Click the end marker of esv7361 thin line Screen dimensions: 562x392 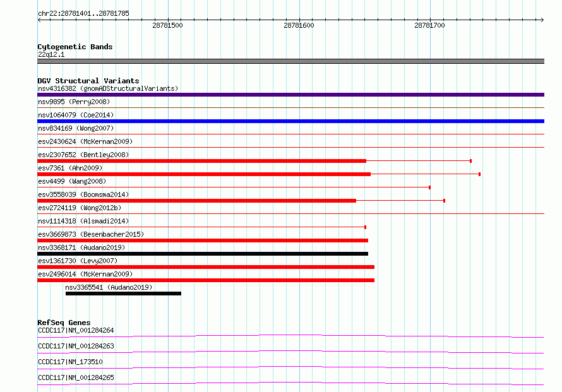point(479,174)
